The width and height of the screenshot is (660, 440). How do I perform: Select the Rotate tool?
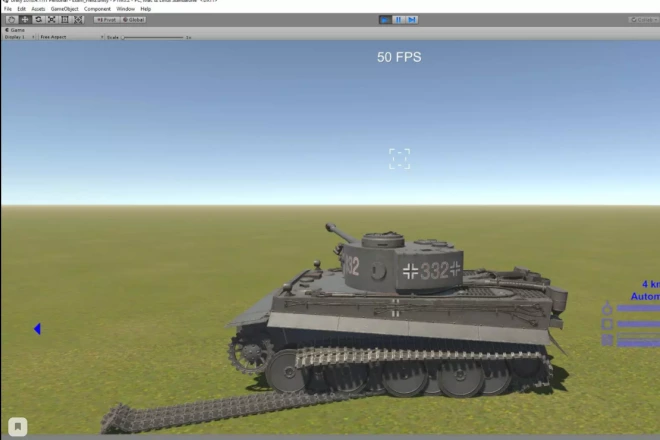tap(38, 19)
